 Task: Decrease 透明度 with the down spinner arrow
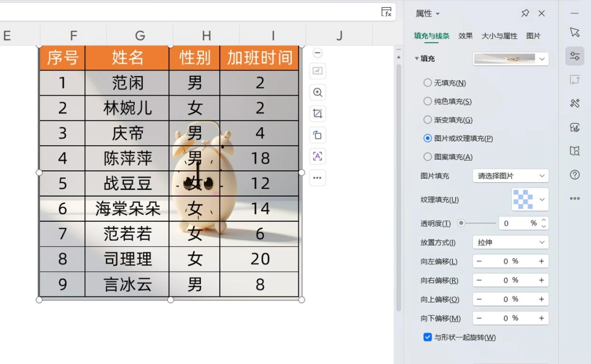coord(543,226)
